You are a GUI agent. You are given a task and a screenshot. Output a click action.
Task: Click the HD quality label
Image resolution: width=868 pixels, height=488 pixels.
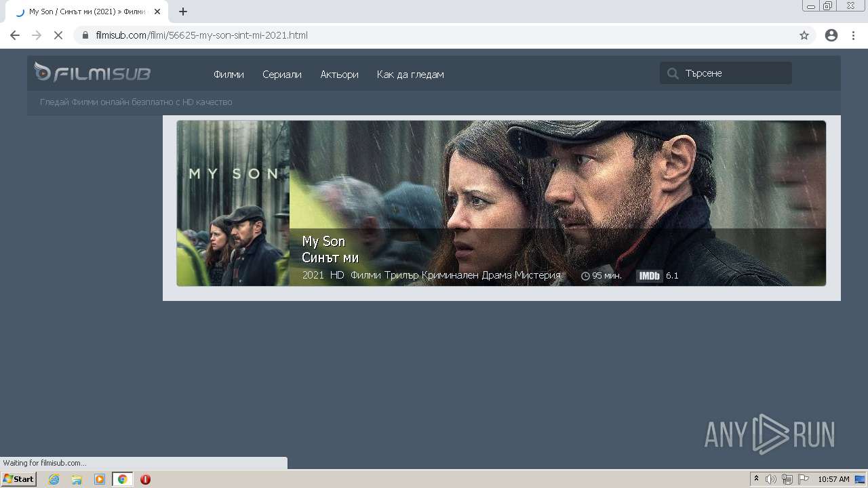337,275
